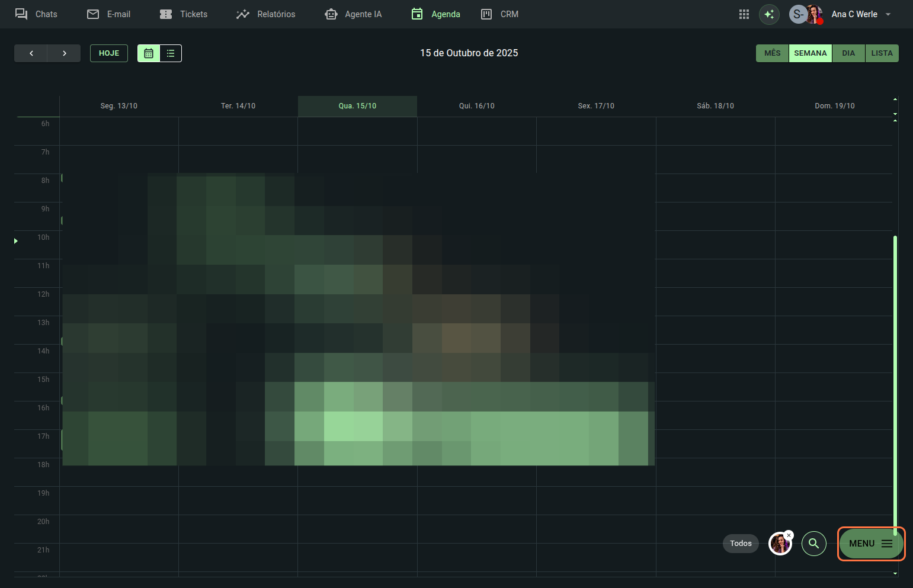Go to previous week arrow

pos(31,53)
